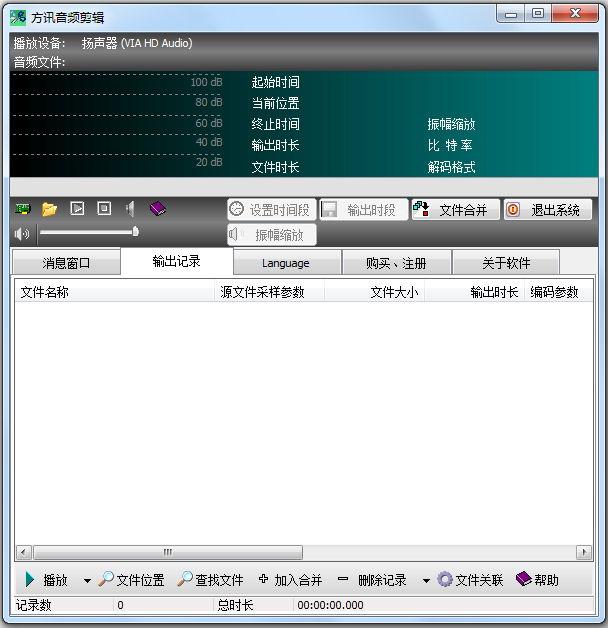The image size is (608, 628).
Task: Click 设置时间段 button
Action: coord(272,209)
